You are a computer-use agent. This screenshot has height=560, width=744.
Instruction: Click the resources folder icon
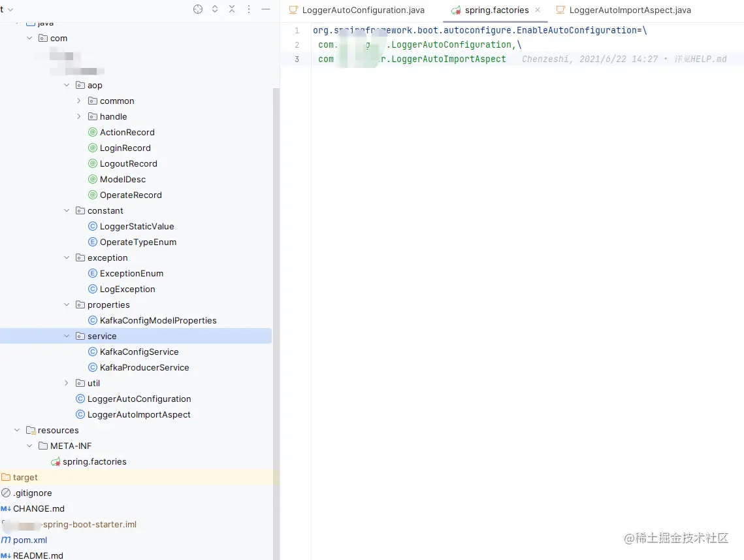click(x=31, y=429)
